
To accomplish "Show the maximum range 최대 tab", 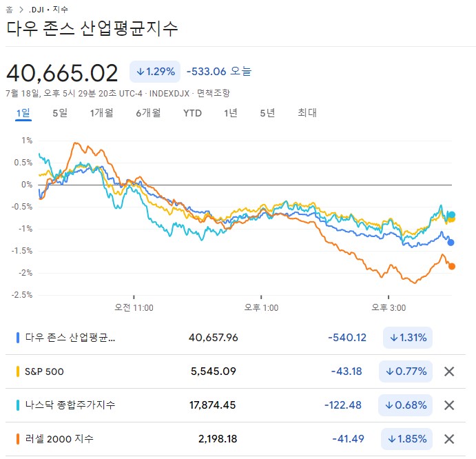I will [x=307, y=113].
